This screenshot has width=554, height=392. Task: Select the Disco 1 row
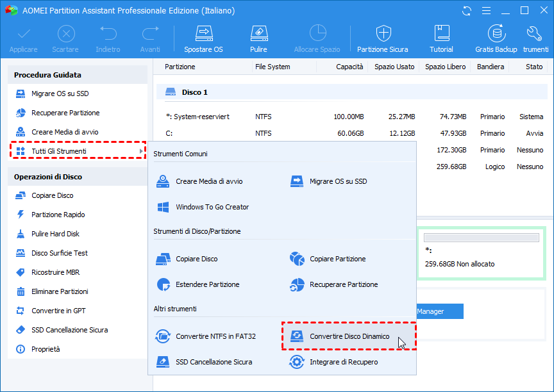[352, 92]
